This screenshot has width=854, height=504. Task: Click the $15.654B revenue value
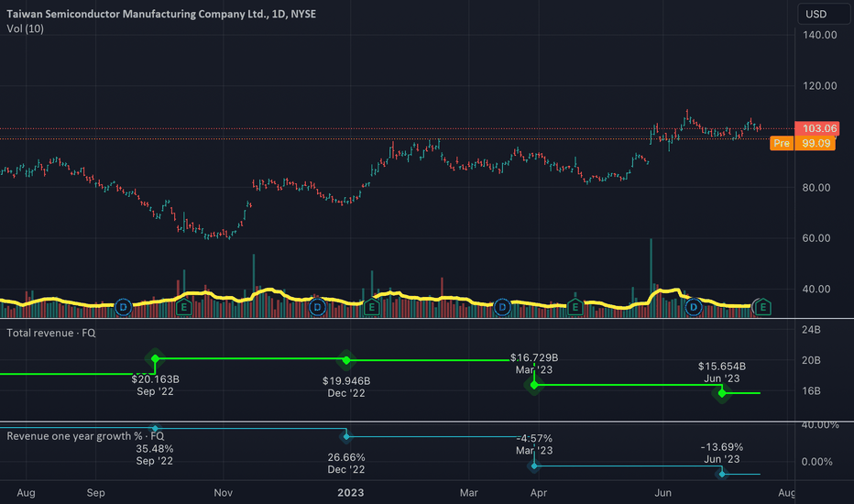[722, 367]
